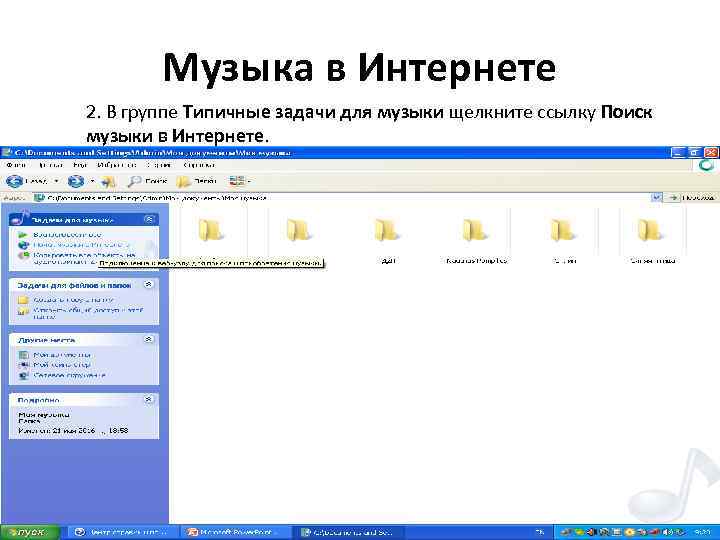Click the Мой компьютер link
720x540 pixels.
(62, 365)
